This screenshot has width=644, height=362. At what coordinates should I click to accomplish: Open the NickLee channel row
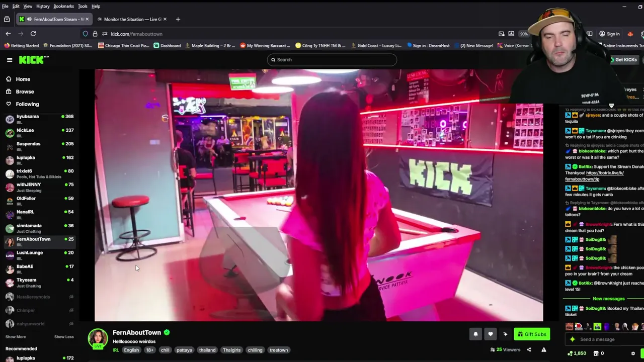[x=39, y=133]
